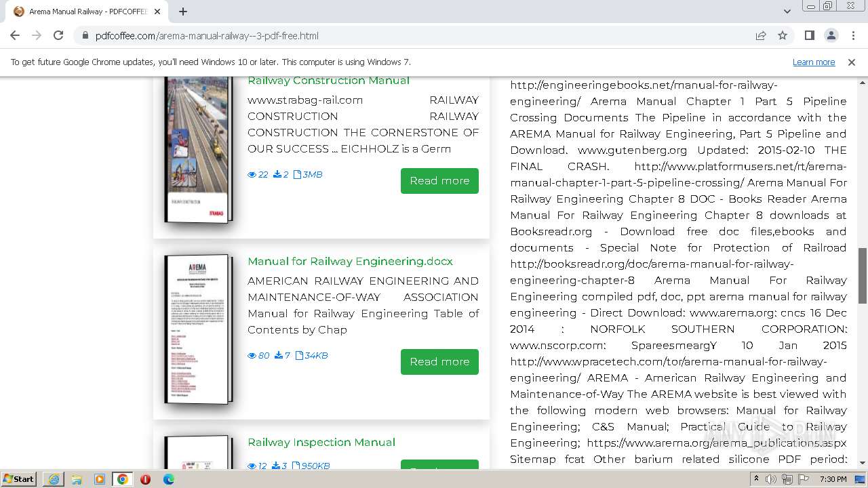The height and width of the screenshot is (488, 868).
Task: Click scrollbar down arrow
Action: point(863,463)
